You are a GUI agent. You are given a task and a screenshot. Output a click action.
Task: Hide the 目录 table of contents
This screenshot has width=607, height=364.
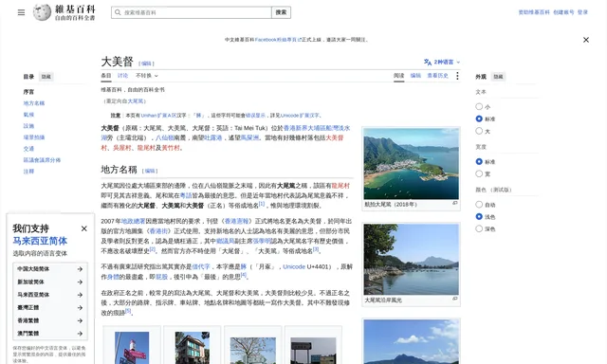click(x=46, y=77)
